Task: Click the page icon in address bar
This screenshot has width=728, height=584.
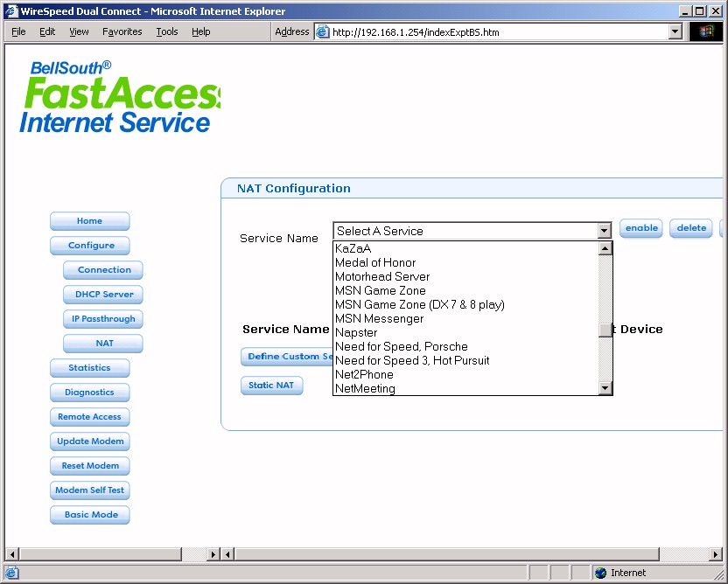Action: click(322, 32)
